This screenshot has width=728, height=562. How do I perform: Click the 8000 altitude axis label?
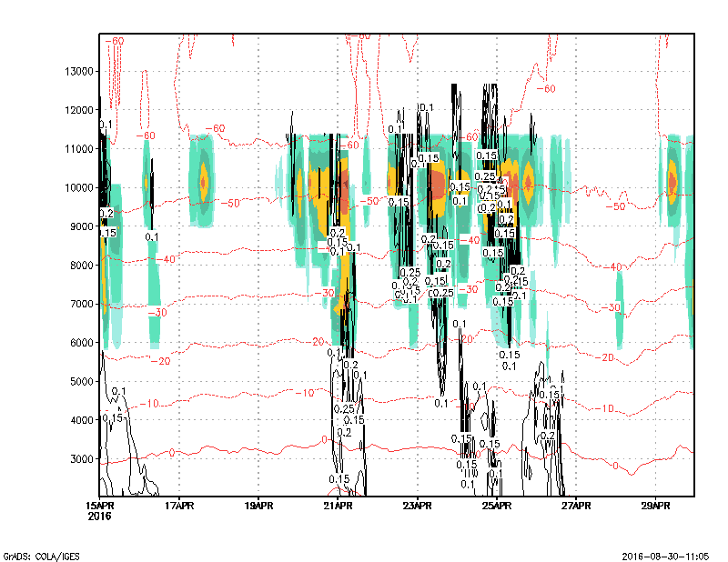pos(81,266)
